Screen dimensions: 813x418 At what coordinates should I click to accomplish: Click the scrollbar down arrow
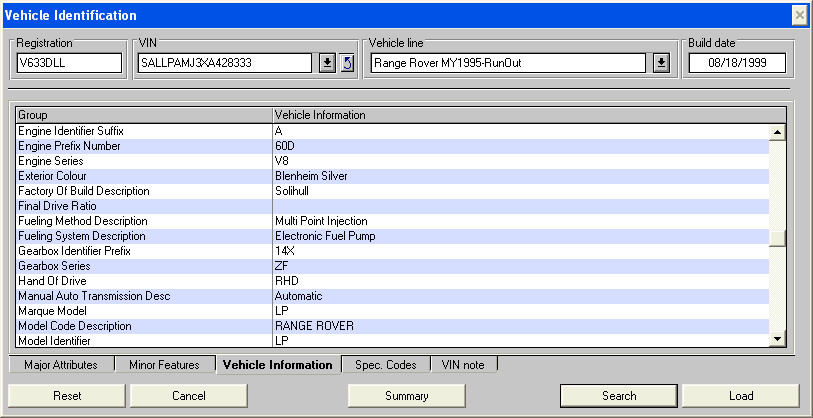777,339
